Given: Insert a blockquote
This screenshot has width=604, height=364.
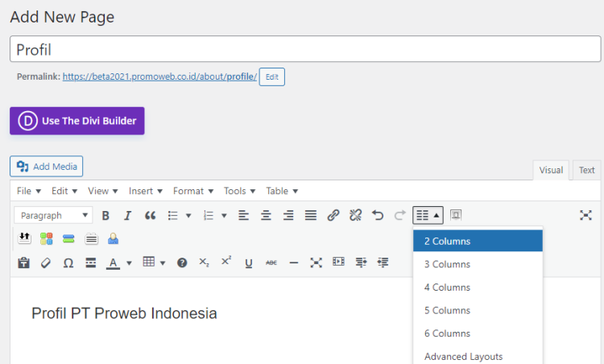Looking at the screenshot, I should pyautogui.click(x=151, y=215).
